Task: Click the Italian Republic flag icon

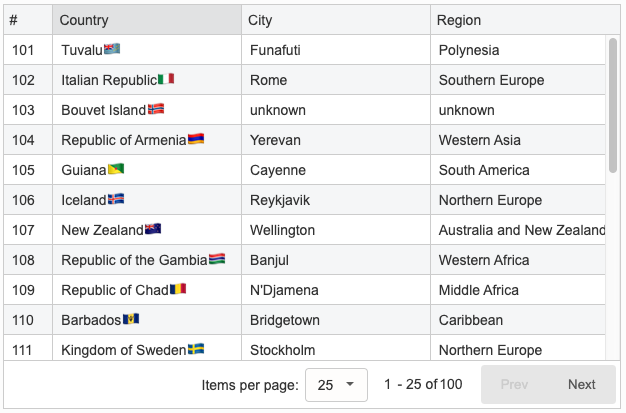Action: (166, 79)
